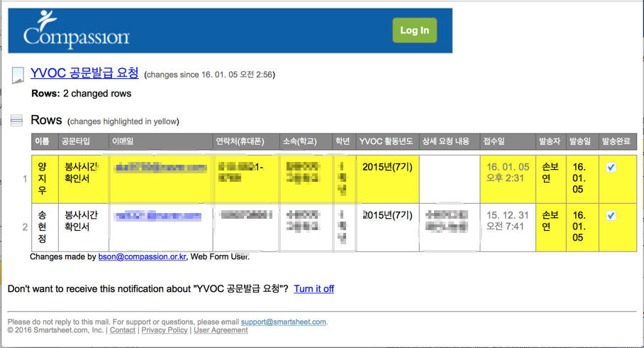Open the User Agreement footer link

click(x=221, y=330)
